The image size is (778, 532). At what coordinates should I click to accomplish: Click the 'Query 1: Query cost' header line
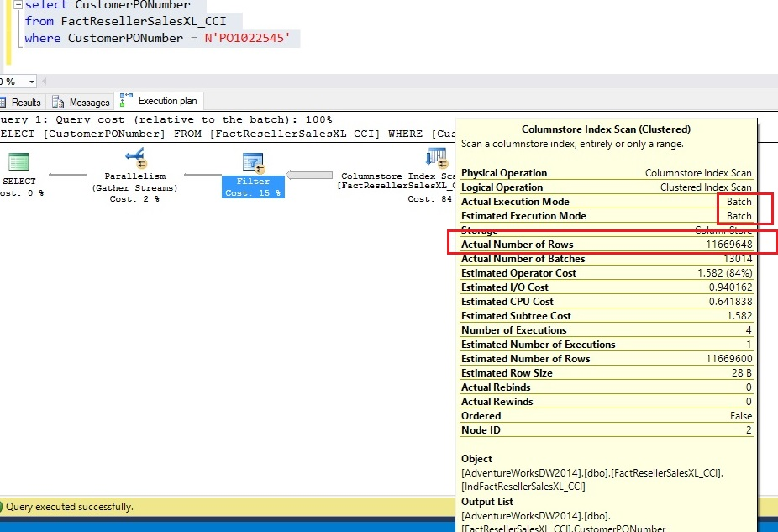click(x=168, y=120)
